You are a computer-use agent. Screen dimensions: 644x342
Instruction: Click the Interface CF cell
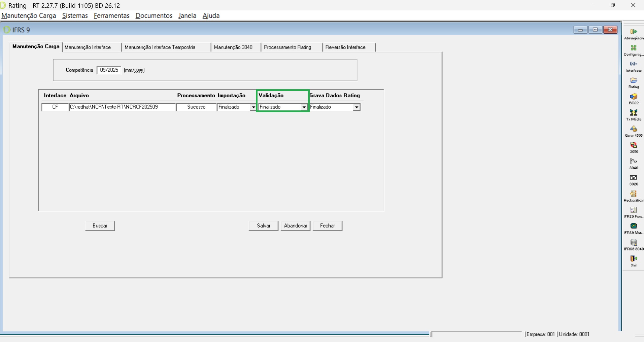(x=55, y=107)
